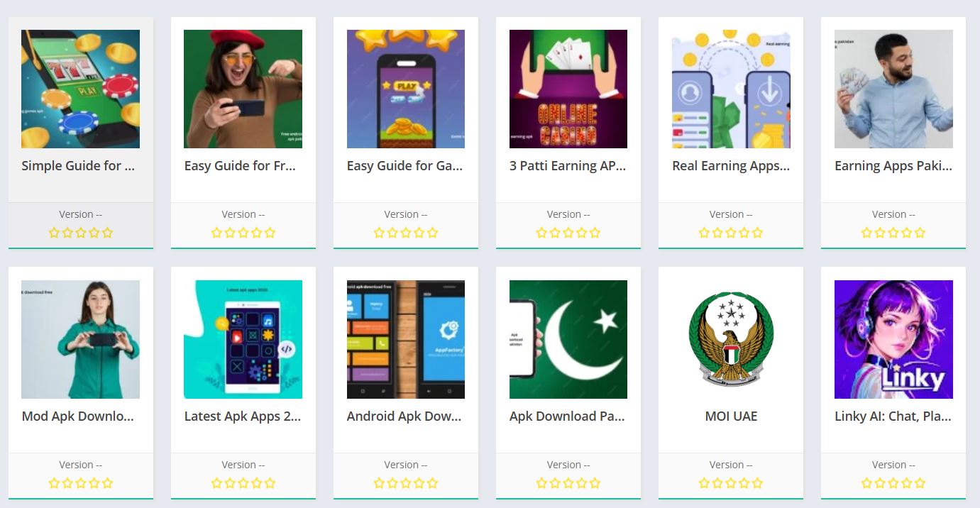Open the Real Earning Apps illustration
This screenshot has height=508, width=980.
(731, 89)
